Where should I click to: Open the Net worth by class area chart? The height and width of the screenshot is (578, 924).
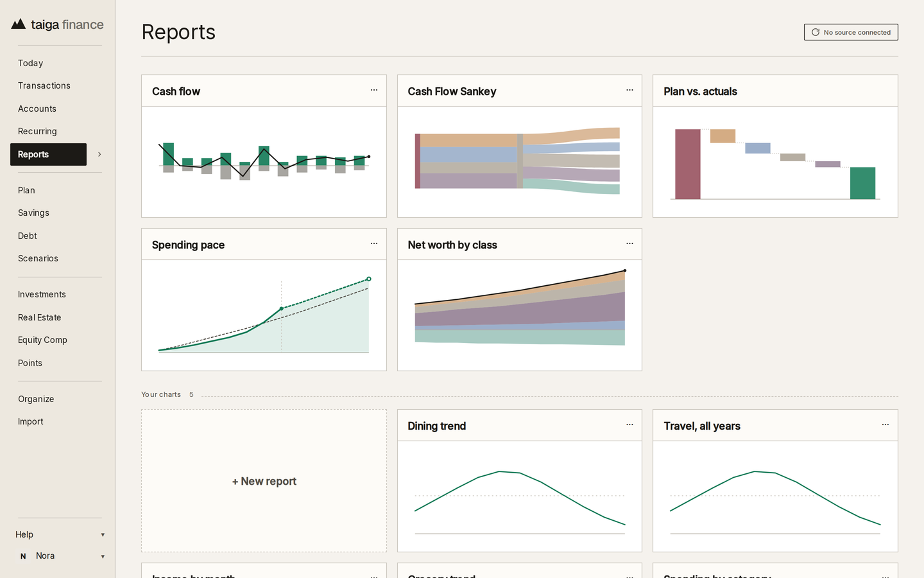click(x=520, y=315)
